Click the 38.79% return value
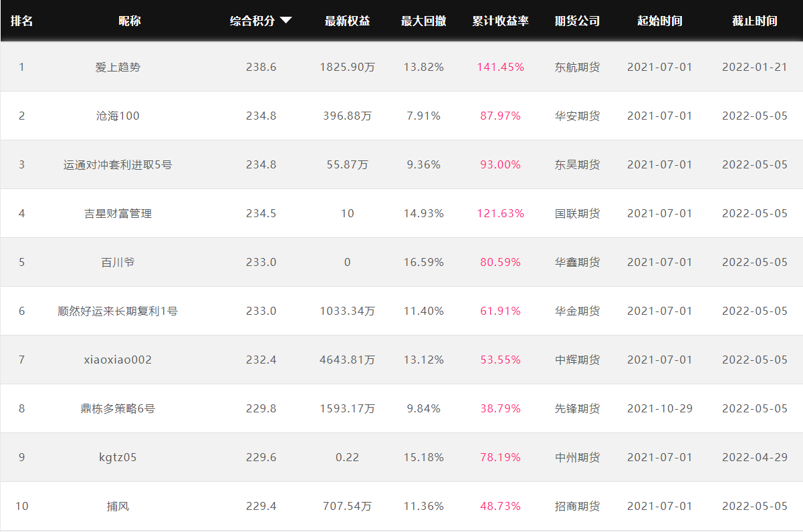The height and width of the screenshot is (532, 803). click(500, 408)
